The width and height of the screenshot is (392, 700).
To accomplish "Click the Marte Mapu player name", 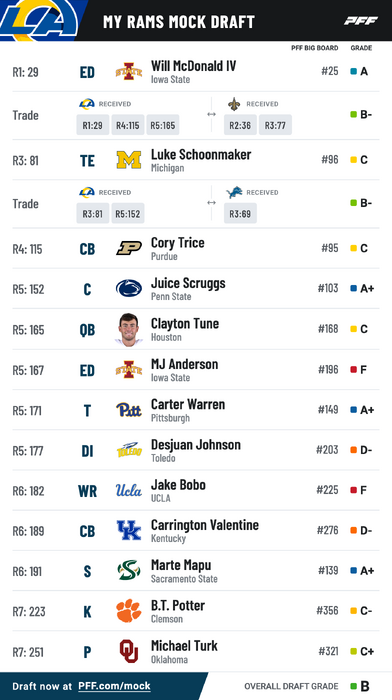I will tap(181, 565).
